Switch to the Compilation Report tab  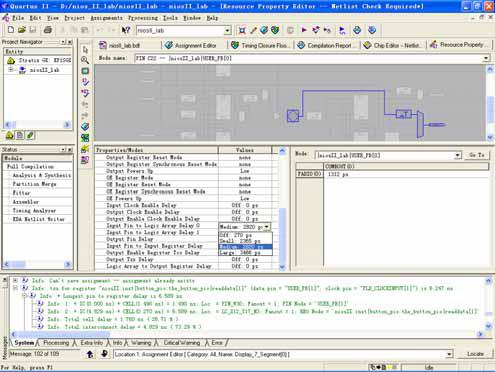click(327, 45)
